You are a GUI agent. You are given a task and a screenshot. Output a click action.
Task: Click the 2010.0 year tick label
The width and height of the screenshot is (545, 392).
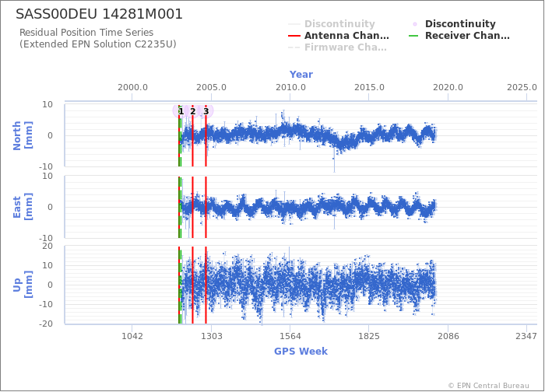[x=290, y=87]
